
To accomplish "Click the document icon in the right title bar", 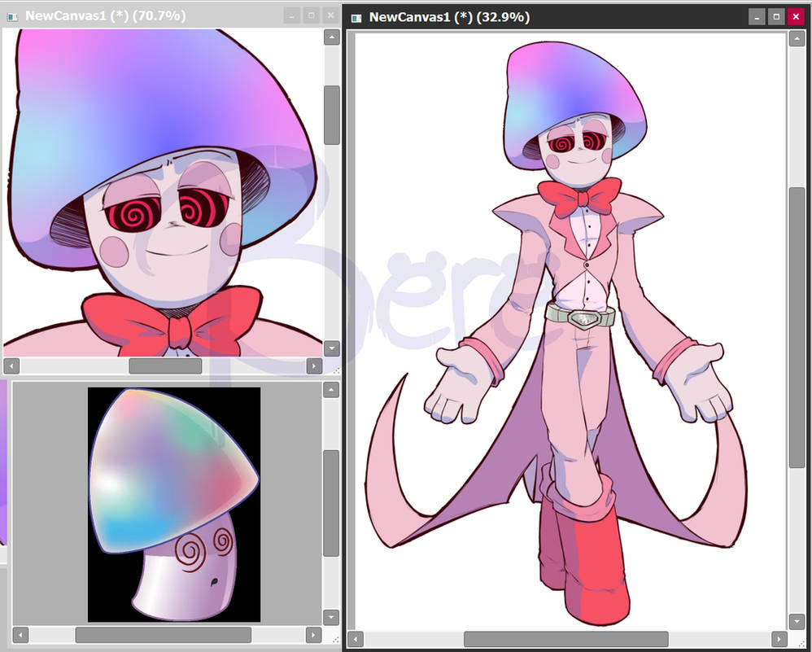I will tap(356, 15).
